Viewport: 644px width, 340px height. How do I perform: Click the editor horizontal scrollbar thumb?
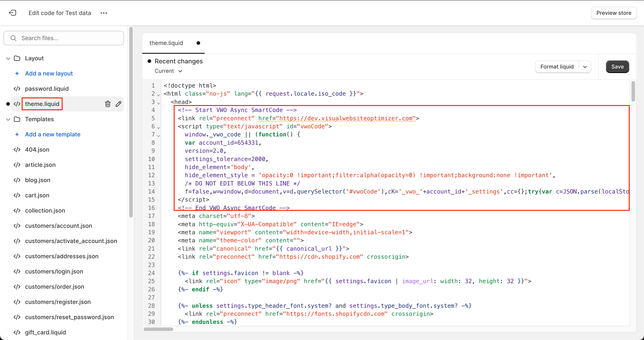158,329
